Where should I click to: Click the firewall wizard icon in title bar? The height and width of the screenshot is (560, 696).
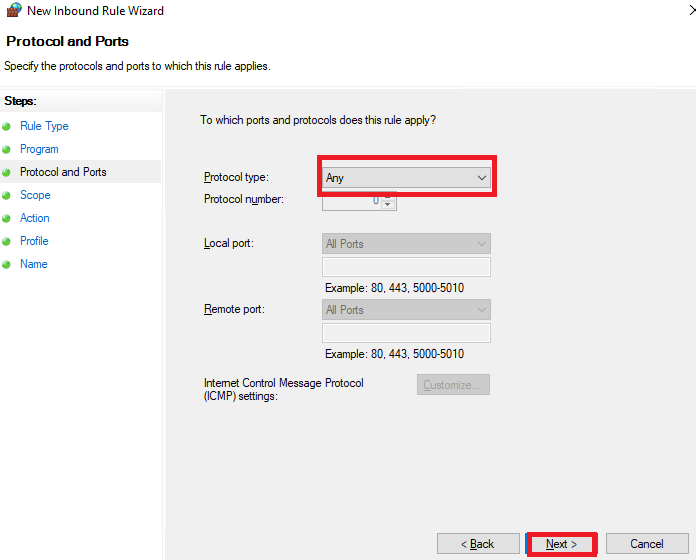14,10
